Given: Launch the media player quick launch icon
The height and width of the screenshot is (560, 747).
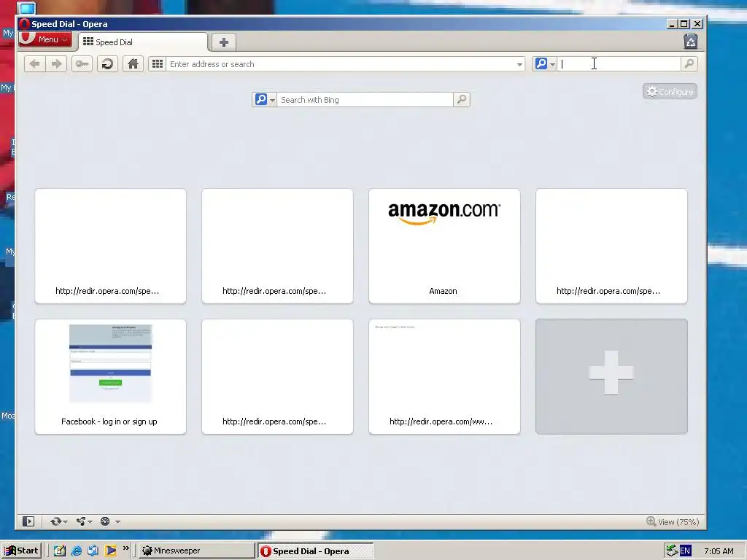Looking at the screenshot, I should (111, 551).
